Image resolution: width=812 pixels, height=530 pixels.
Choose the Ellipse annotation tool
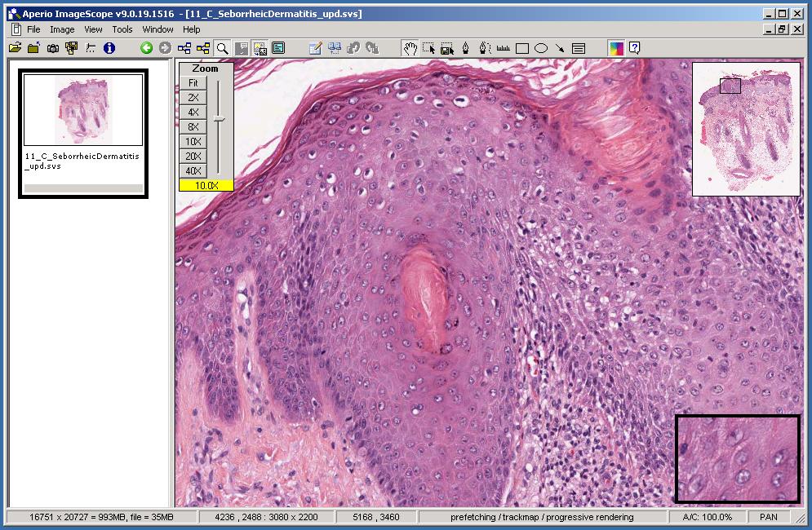[x=540, y=48]
